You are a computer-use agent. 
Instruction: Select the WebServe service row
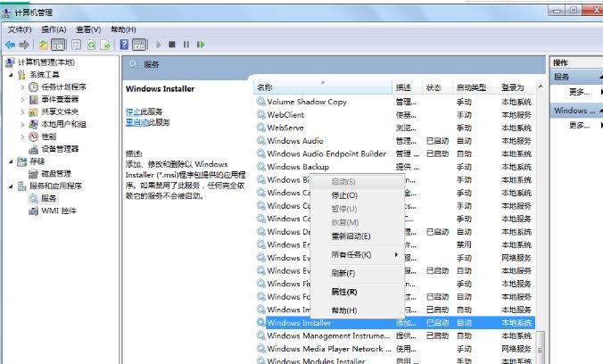coord(394,128)
